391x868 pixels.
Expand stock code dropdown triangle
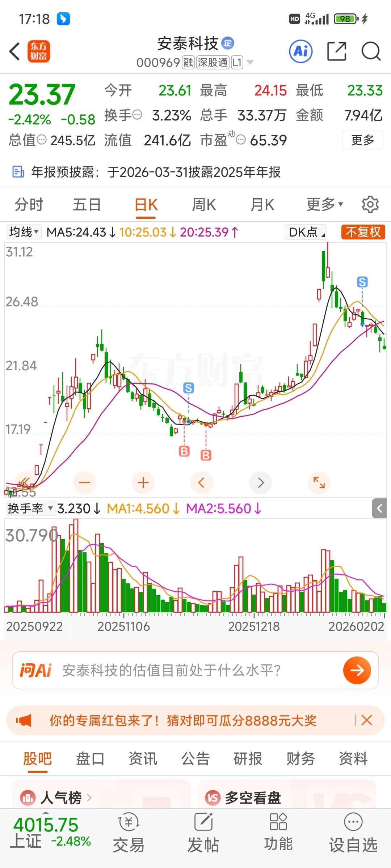click(250, 63)
